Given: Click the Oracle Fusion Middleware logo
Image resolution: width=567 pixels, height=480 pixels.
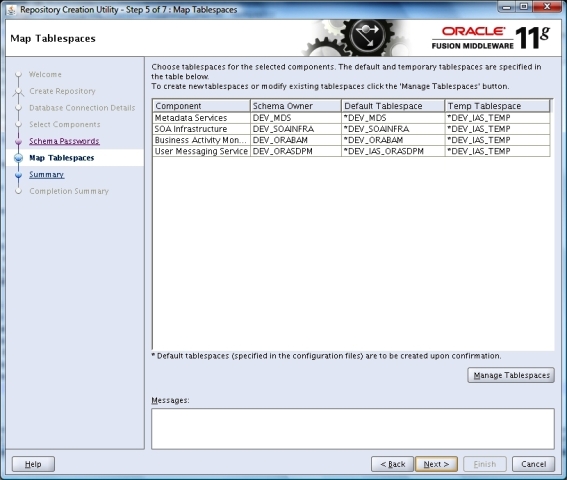Looking at the screenshot, I should 491,38.
